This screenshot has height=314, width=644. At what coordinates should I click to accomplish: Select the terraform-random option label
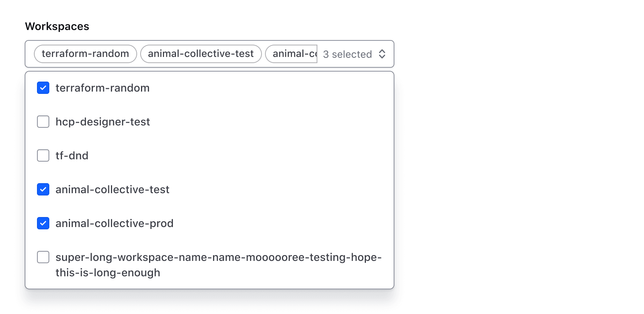[x=102, y=88]
